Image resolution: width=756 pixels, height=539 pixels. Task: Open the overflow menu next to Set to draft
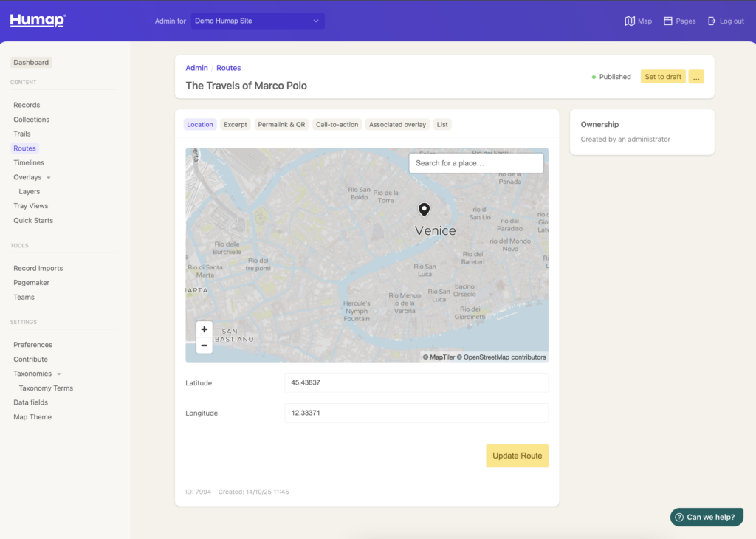click(x=695, y=76)
